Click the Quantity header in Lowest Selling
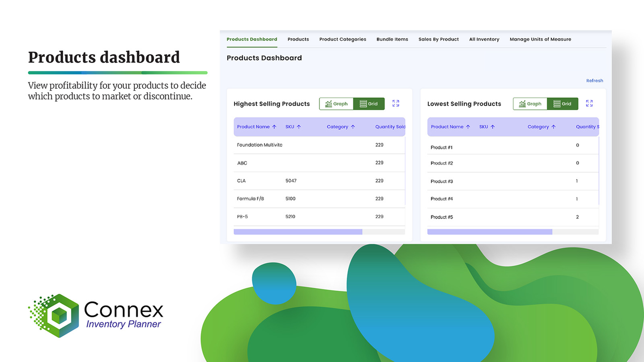The width and height of the screenshot is (644, 362). tap(587, 127)
